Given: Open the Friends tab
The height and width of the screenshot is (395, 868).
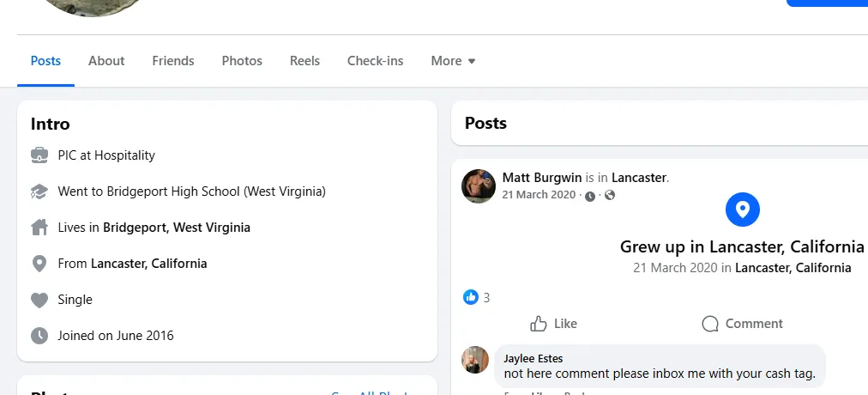Looking at the screenshot, I should coord(173,61).
